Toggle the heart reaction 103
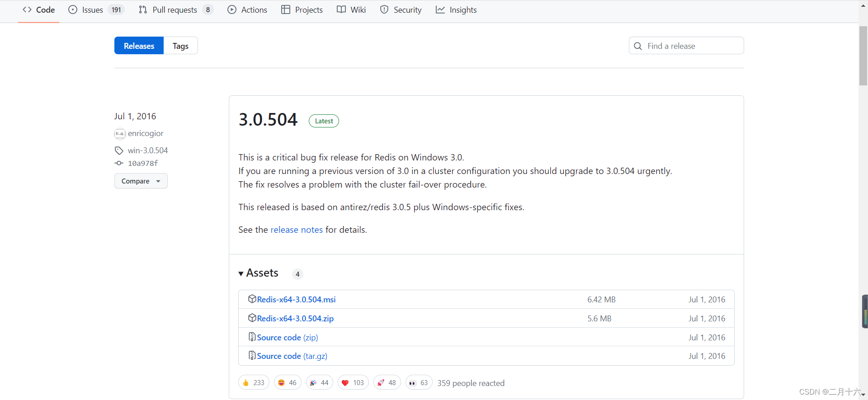The image size is (868, 400). [x=353, y=382]
